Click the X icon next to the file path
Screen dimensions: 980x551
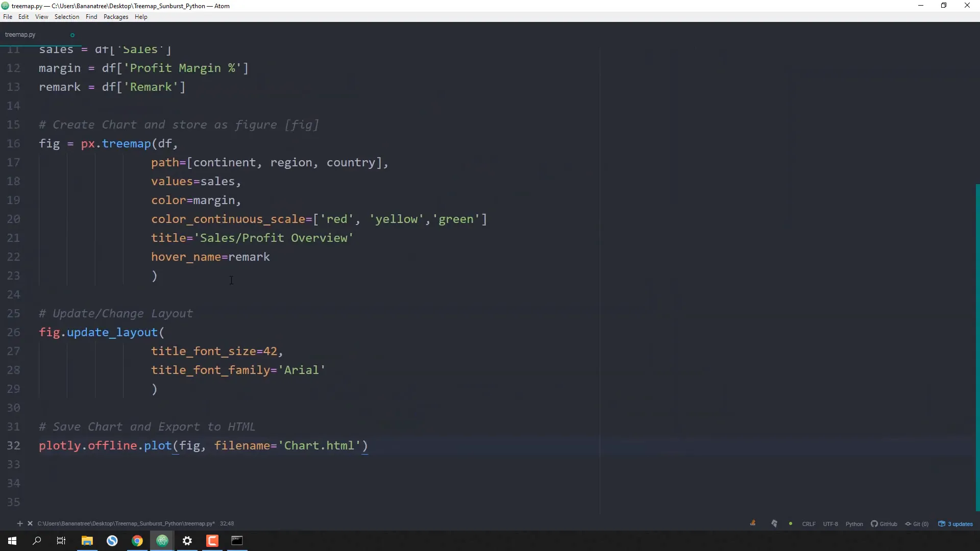coord(30,523)
